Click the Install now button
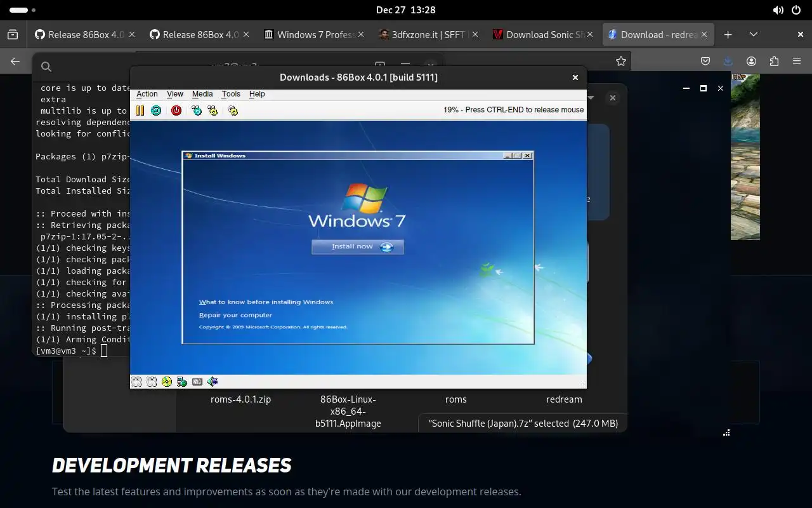The image size is (812, 508). click(358, 246)
